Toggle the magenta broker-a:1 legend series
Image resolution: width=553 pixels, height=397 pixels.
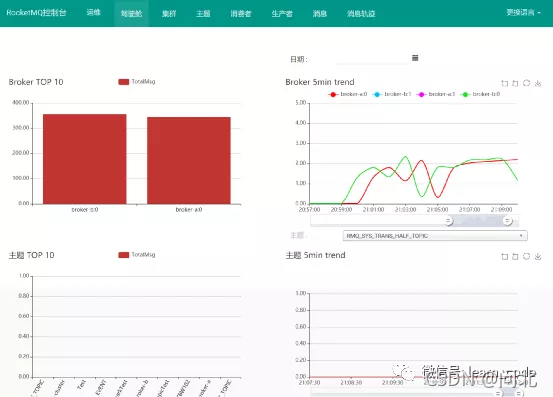pyautogui.click(x=436, y=94)
